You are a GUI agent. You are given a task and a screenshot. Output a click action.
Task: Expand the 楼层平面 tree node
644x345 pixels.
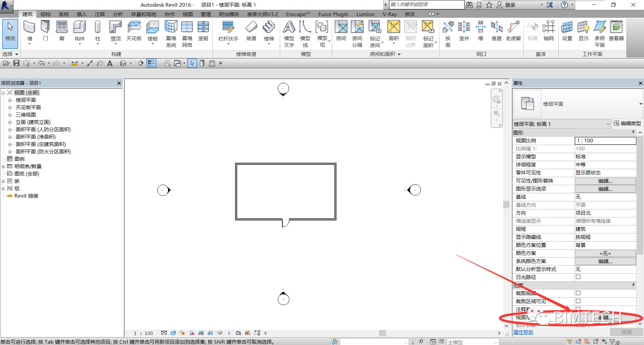tap(10, 100)
